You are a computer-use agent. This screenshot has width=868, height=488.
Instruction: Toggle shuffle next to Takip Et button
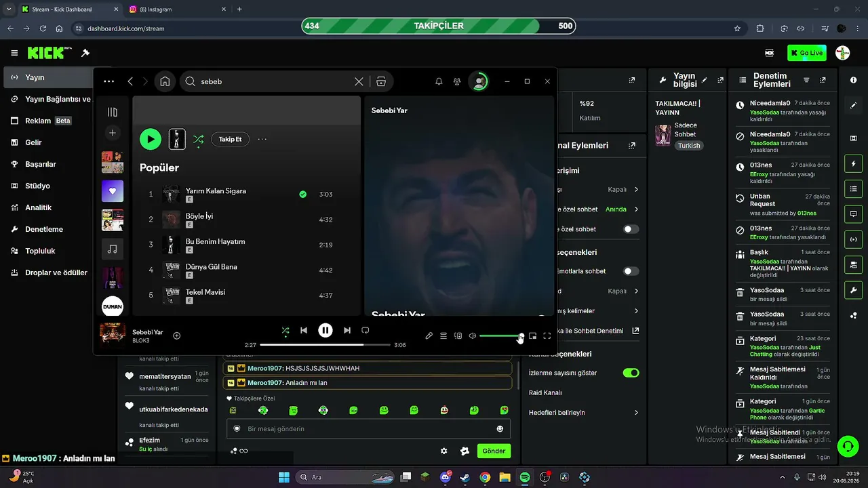tap(198, 139)
